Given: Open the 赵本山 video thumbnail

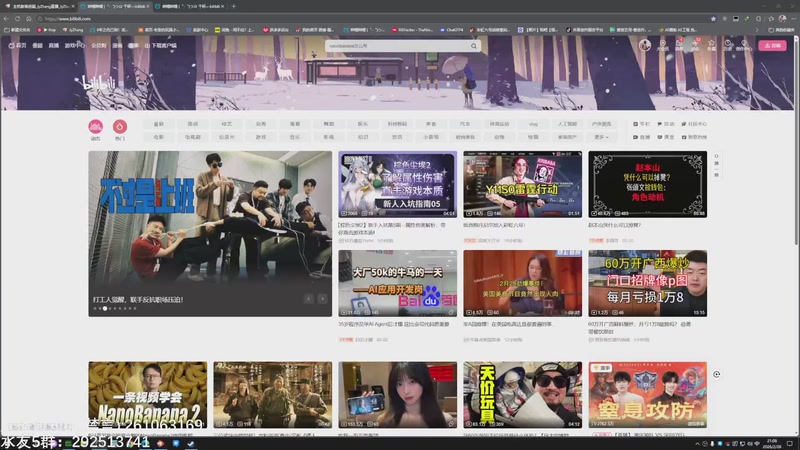Looking at the screenshot, I should coord(647,184).
